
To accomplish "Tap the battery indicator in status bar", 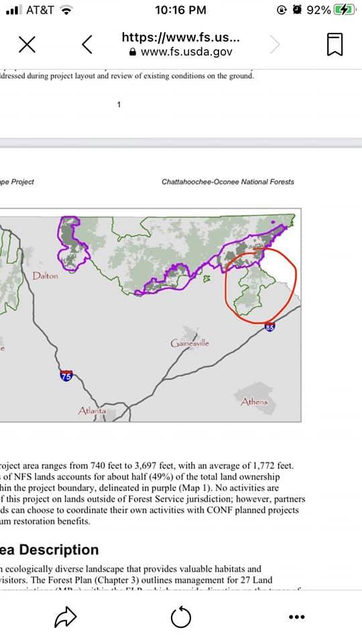I will [344, 10].
